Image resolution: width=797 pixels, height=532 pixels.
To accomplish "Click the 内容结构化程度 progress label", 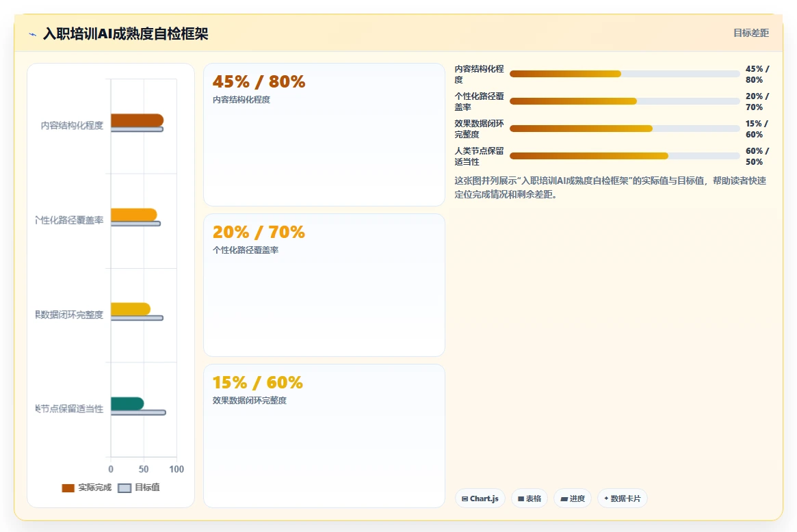I will (x=480, y=74).
